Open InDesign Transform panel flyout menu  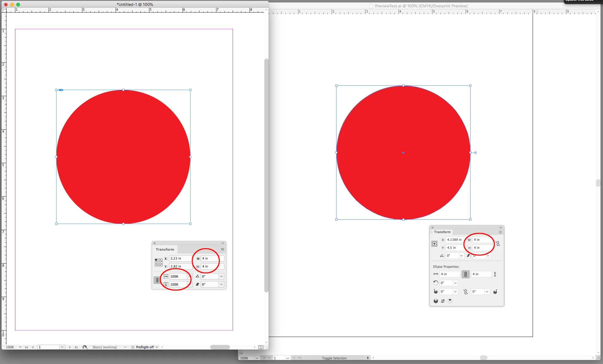[x=223, y=249]
